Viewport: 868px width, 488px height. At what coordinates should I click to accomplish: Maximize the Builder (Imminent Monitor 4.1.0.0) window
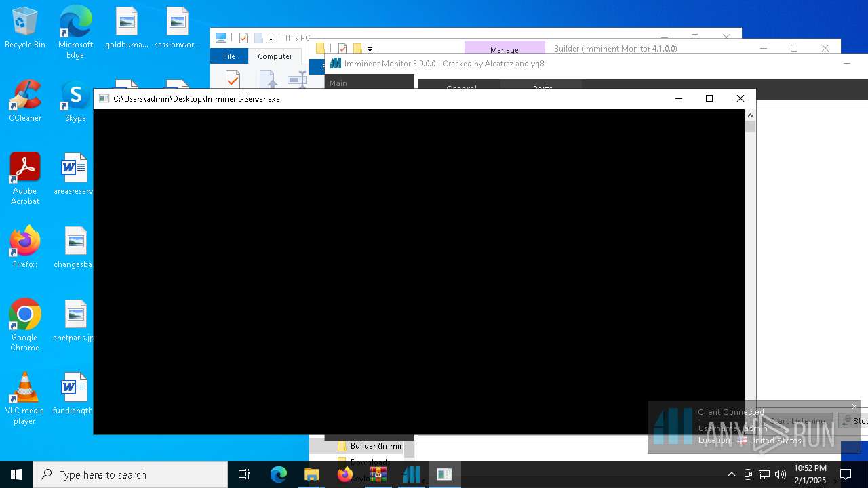[x=794, y=48]
